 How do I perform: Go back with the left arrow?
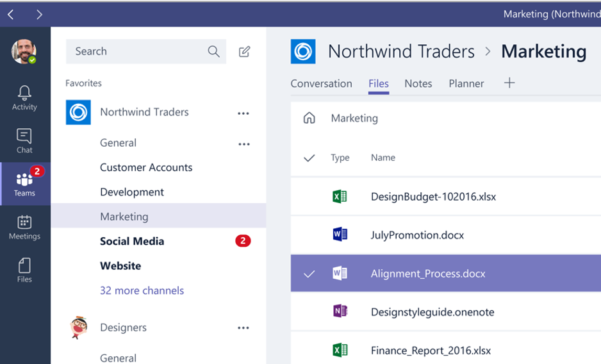pos(11,15)
